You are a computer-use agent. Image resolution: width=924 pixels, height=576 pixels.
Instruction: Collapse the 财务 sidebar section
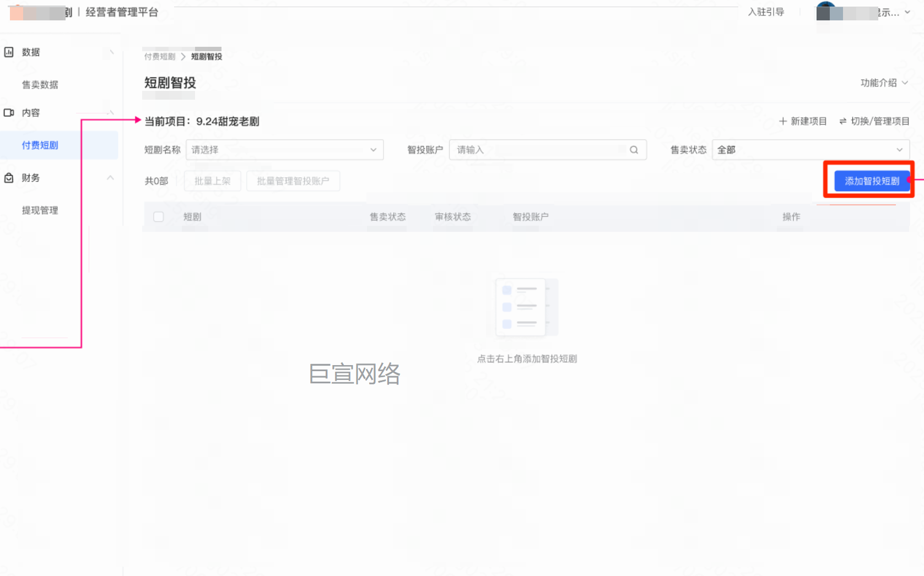pos(110,177)
